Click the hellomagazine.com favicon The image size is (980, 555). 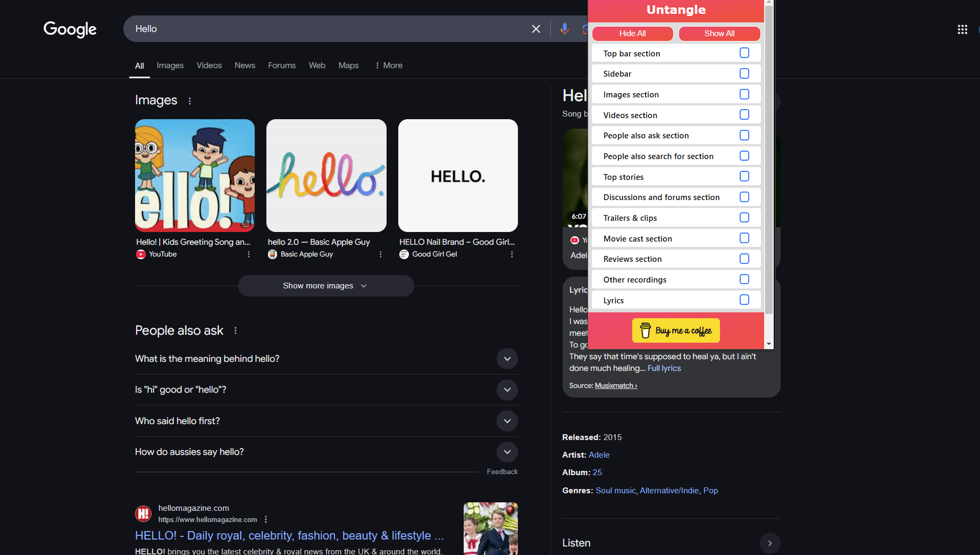click(x=143, y=513)
